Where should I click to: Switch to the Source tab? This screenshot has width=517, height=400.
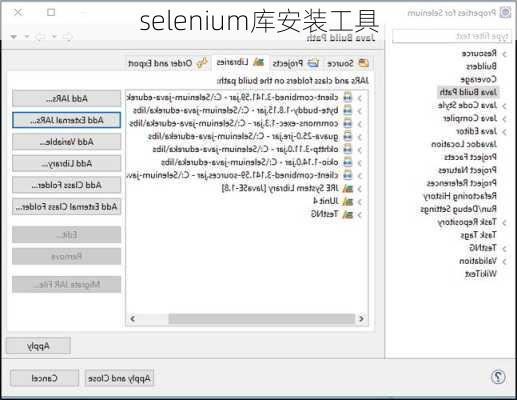[348, 63]
